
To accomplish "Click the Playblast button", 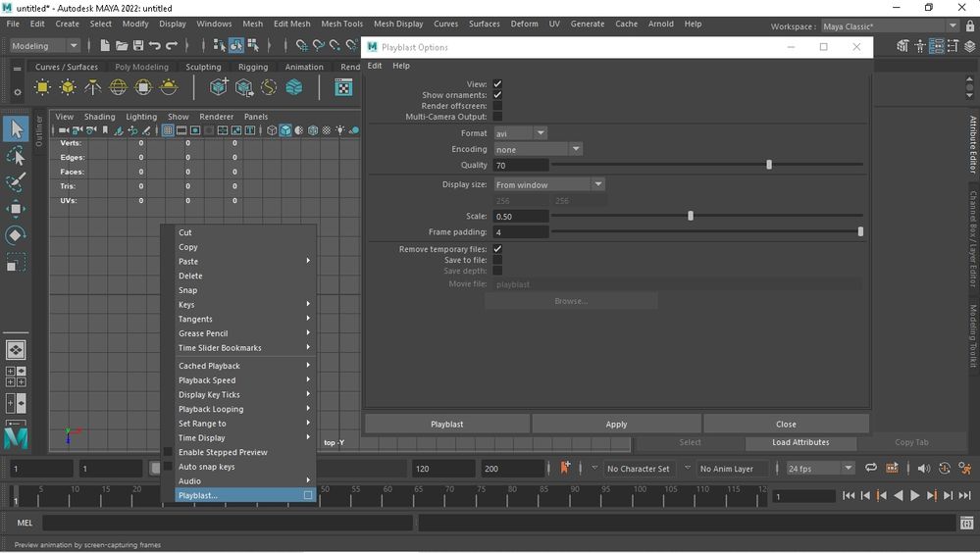I will 447,424.
